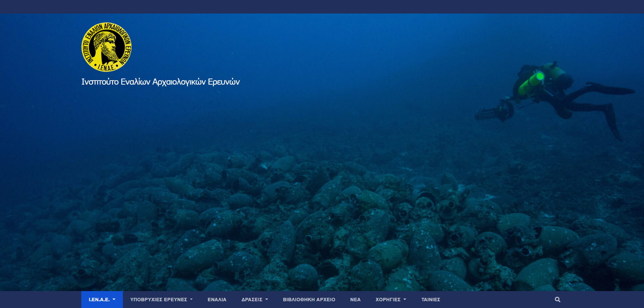The width and height of the screenshot is (644, 308).
Task: Expand the caret next to ΧΟΡΗΓΙΕΣ
Action: [405, 300]
